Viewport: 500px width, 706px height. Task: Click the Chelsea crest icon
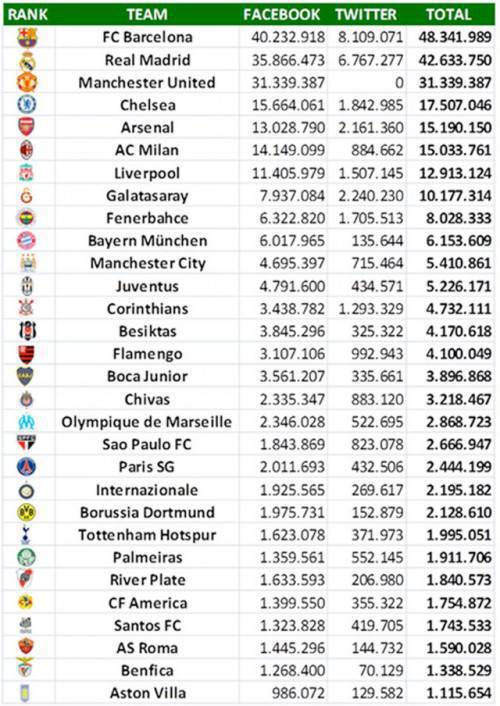click(27, 104)
